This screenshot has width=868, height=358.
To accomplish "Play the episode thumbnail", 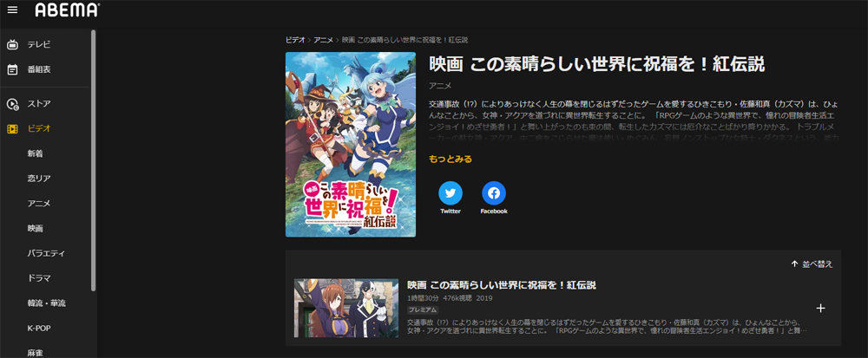I will 346,308.
